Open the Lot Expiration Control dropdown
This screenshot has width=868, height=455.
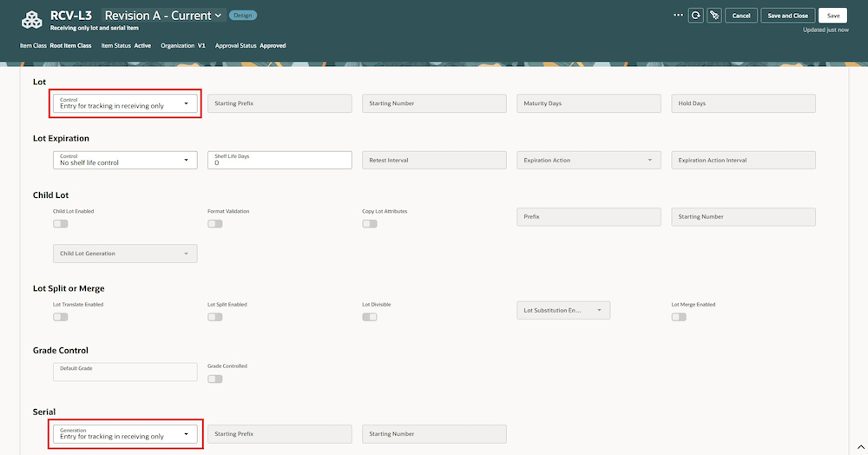(125, 160)
